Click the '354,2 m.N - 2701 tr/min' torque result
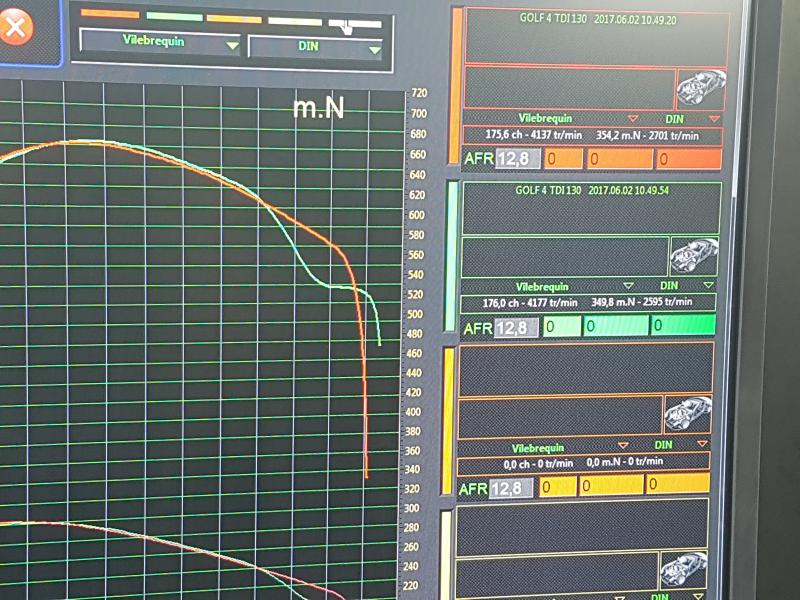Viewport: 800px width, 600px height. (647, 136)
